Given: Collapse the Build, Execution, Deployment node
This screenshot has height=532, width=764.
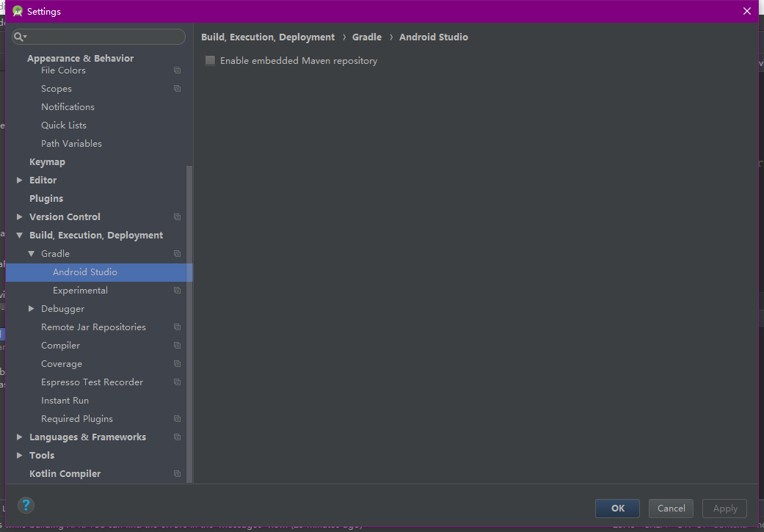Looking at the screenshot, I should coord(20,236).
